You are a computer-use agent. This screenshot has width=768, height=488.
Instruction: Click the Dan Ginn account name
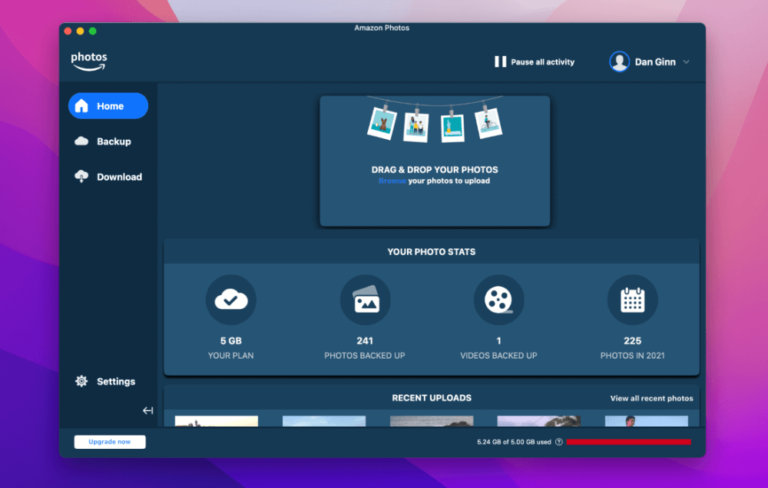coord(655,62)
